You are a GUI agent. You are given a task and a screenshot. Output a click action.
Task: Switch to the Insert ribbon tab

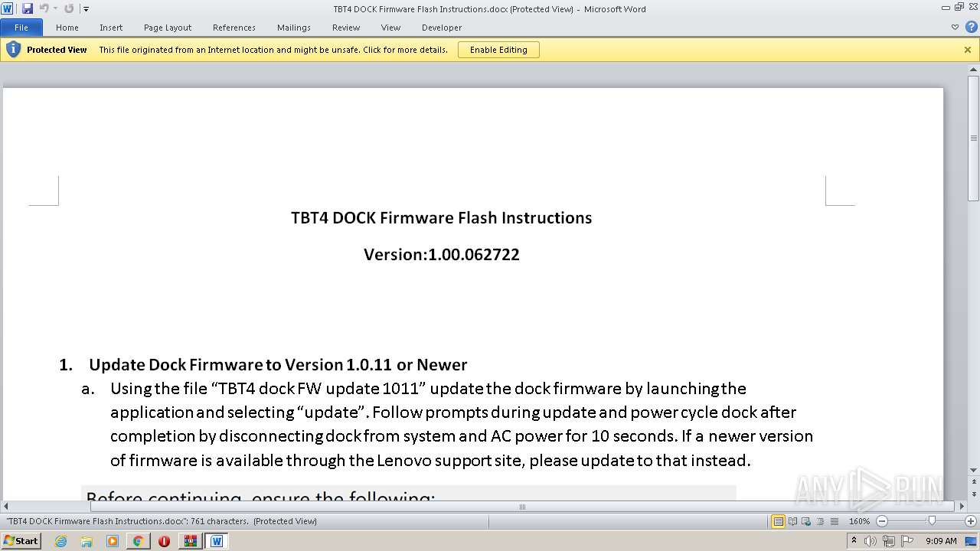(x=111, y=28)
